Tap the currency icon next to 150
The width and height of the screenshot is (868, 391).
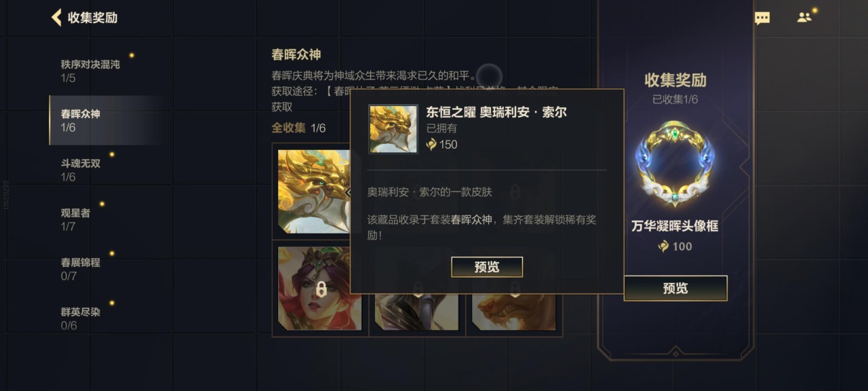pos(431,145)
